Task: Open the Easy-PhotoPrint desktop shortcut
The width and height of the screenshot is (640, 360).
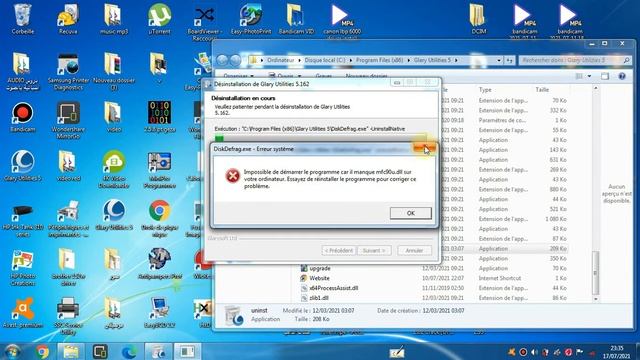Action: point(251,19)
